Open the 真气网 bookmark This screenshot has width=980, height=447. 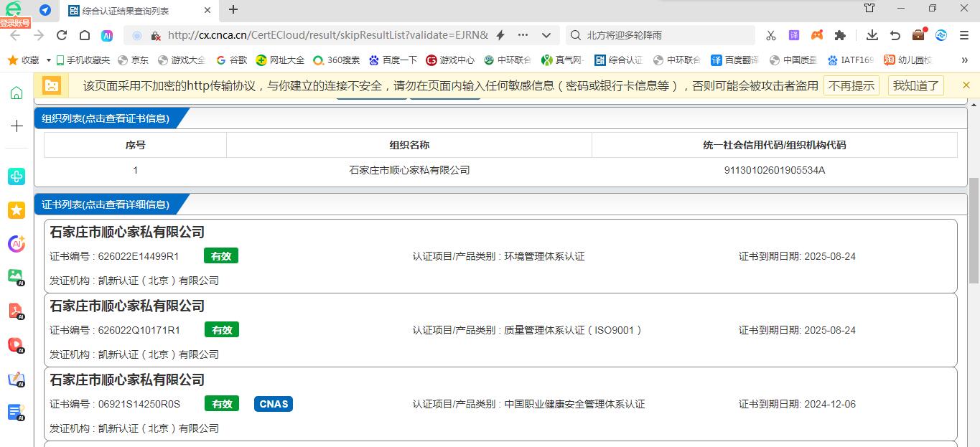click(x=563, y=60)
